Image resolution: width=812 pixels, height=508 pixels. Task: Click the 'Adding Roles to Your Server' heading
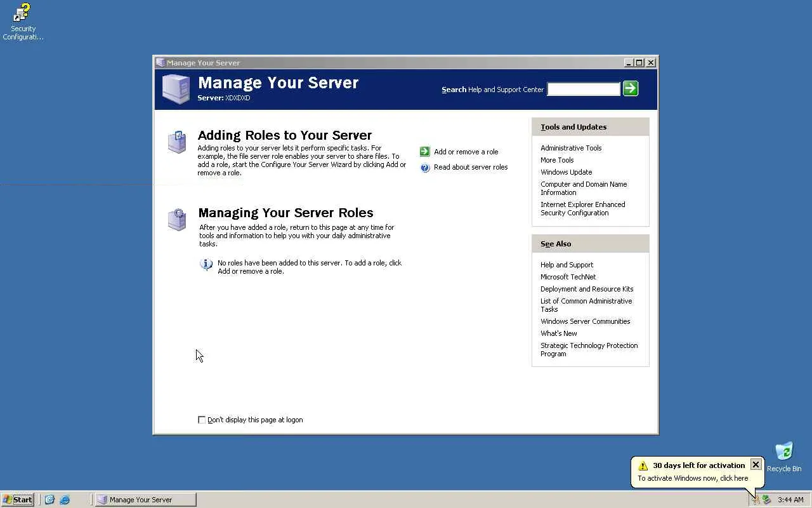pyautogui.click(x=285, y=135)
